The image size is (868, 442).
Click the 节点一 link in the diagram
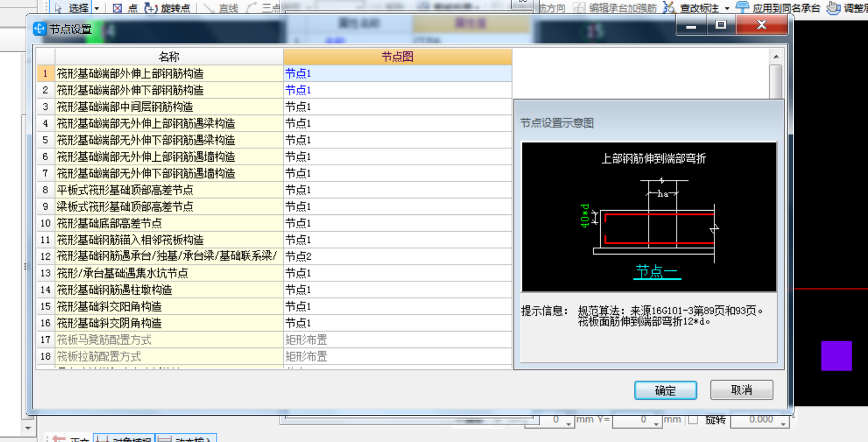(x=657, y=272)
